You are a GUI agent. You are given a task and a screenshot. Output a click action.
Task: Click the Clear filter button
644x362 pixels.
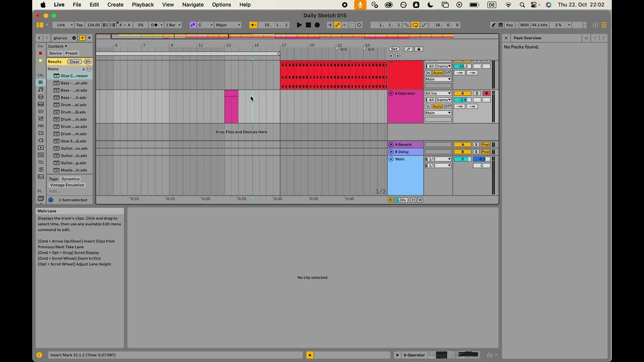[x=74, y=61]
